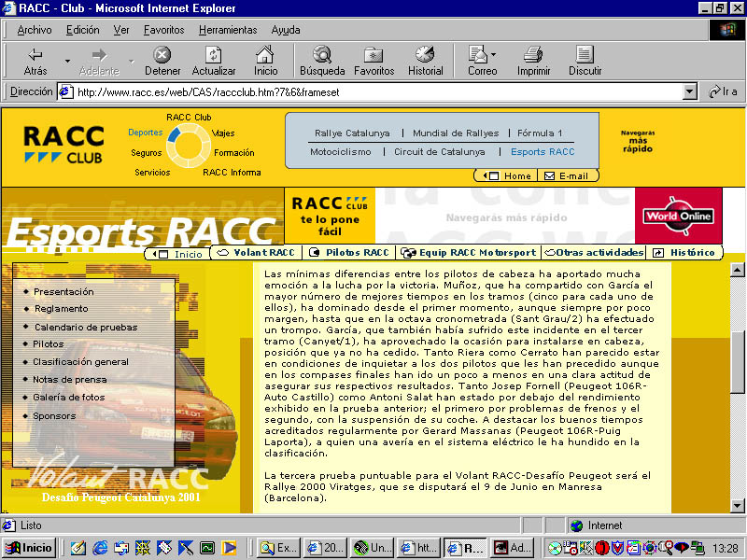
Task: Open the Windows Inicio start button
Action: pyautogui.click(x=30, y=548)
